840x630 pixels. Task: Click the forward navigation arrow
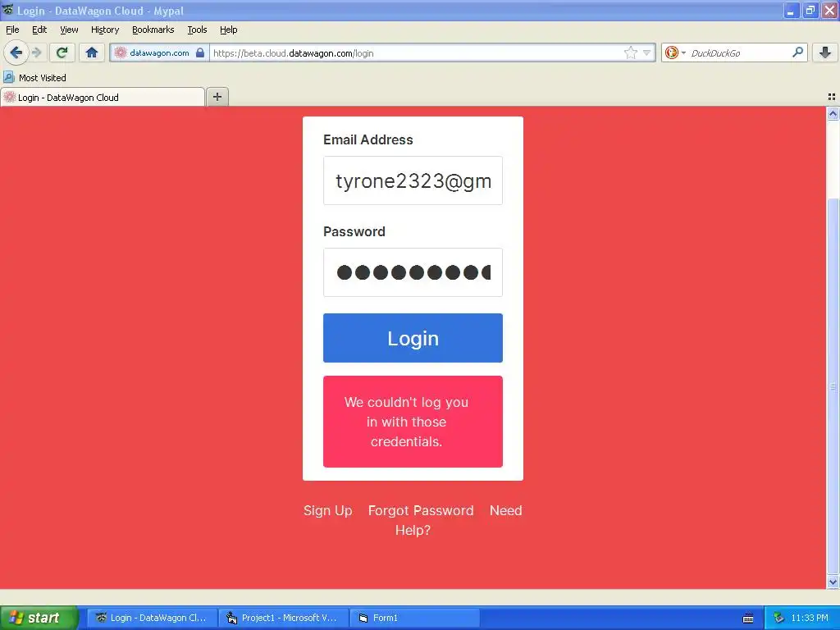tap(36, 52)
